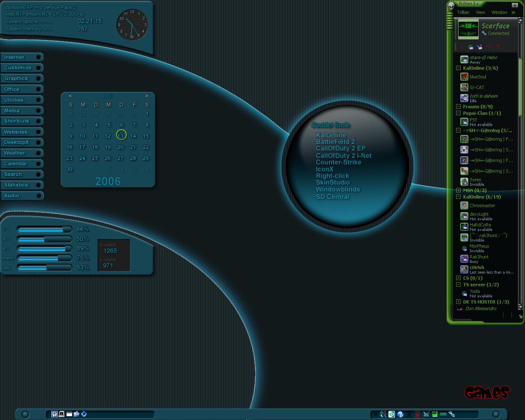Click the decyLight contact icon
This screenshot has width=525, height=420.
click(464, 216)
